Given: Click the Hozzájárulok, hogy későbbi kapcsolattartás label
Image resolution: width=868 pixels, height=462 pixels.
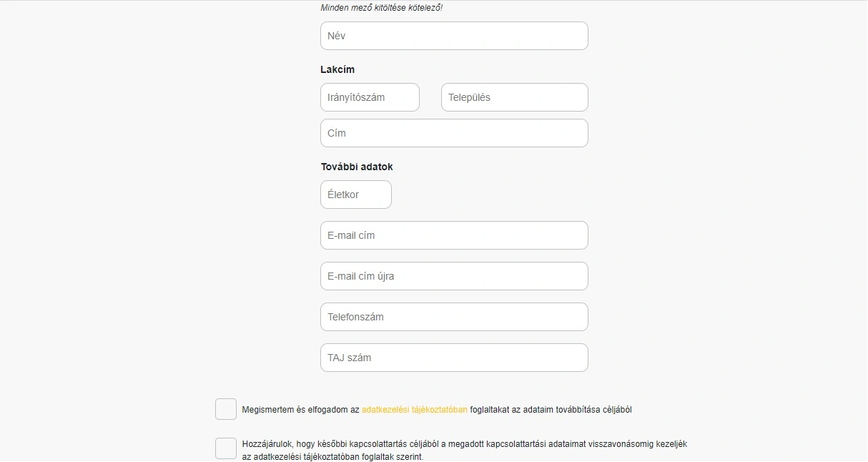Looking at the screenshot, I should pos(343,444).
